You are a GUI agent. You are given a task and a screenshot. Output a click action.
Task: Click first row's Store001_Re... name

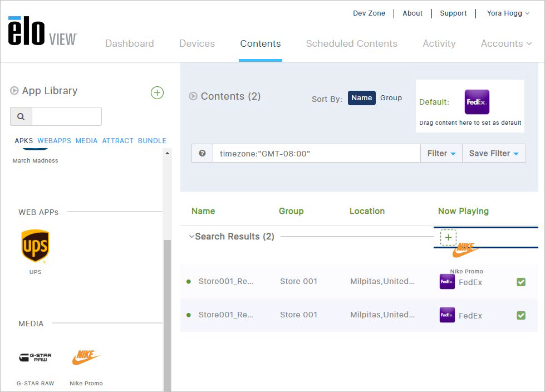tap(226, 281)
